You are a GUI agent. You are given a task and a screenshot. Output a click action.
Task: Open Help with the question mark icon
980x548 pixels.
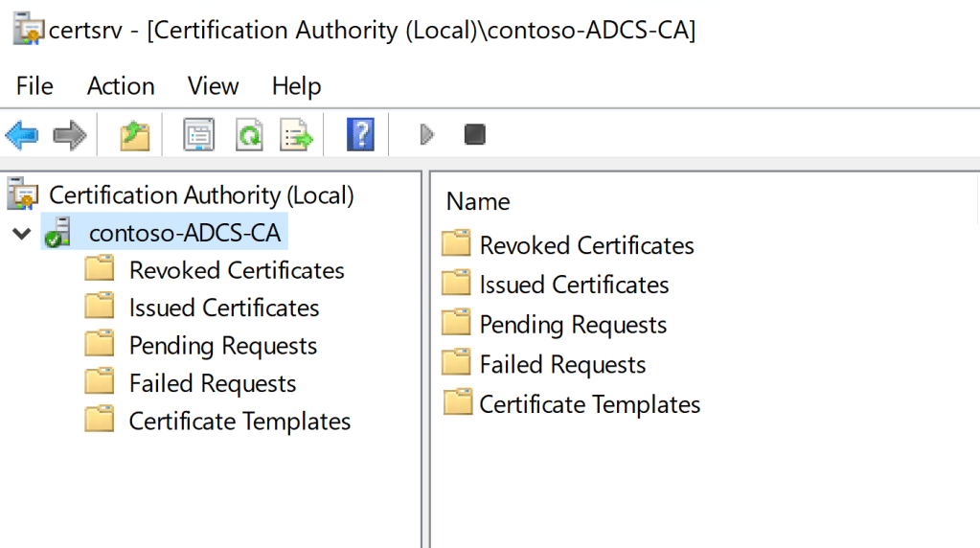click(359, 135)
